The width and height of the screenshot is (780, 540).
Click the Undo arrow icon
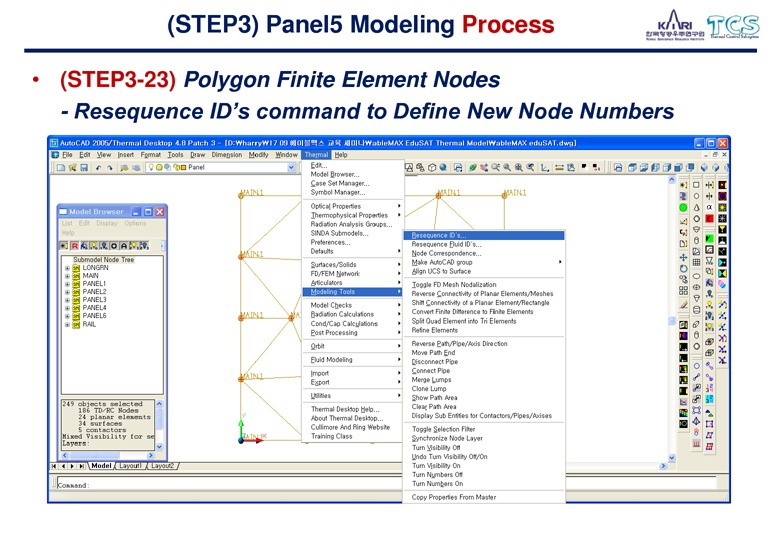pos(98,168)
